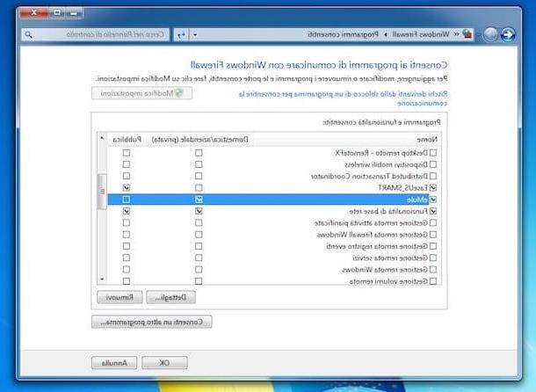Select the Gestione remota Windows row text
This screenshot has height=392, width=536.
tap(385, 270)
